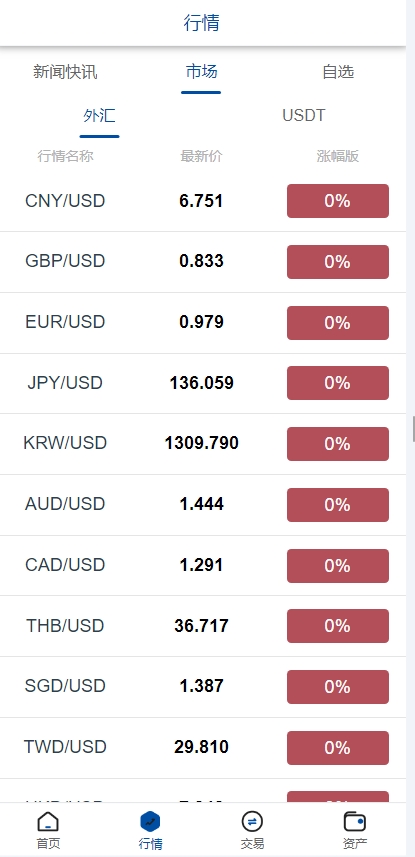Open the 资产 wallet icon

tap(355, 821)
